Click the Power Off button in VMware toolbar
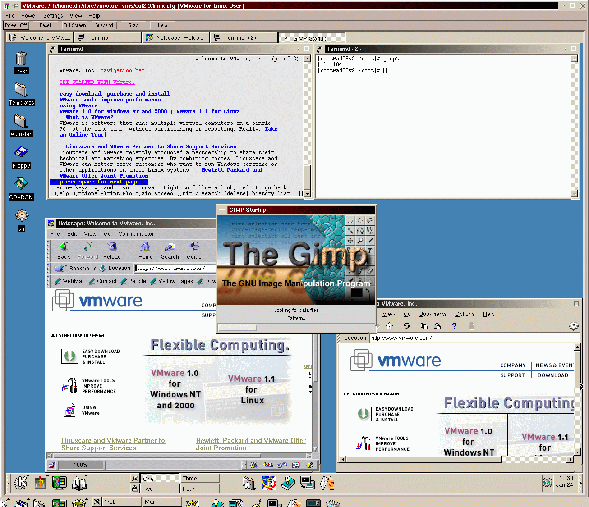The image size is (589, 507). coord(16,25)
